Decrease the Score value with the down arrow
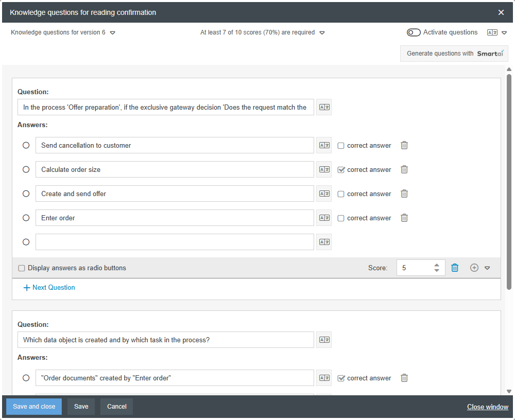Image resolution: width=515 pixels, height=420 pixels. click(x=437, y=270)
